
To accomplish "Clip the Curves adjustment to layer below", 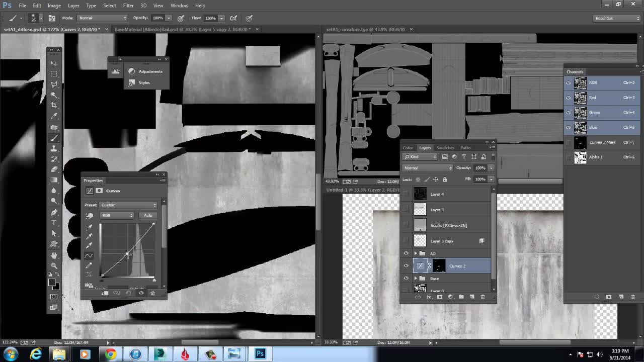I will click(x=105, y=293).
